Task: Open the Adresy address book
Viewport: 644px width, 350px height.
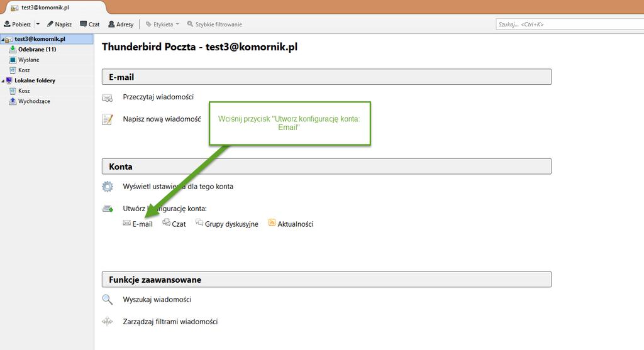Action: 121,25
